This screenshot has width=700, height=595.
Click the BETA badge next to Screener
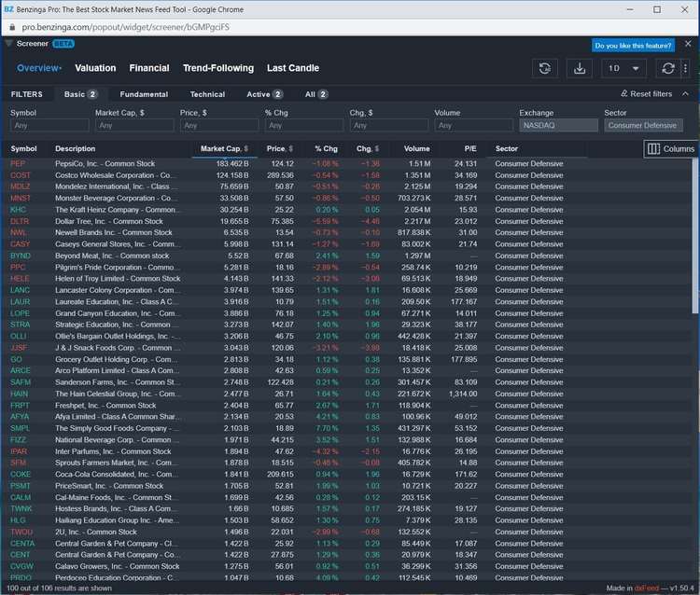point(63,44)
